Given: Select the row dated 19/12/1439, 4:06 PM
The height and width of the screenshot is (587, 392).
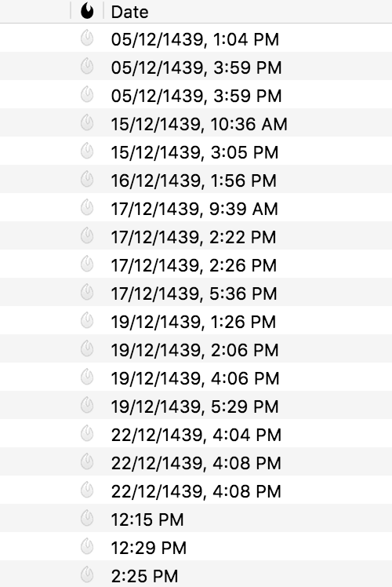Looking at the screenshot, I should (196, 377).
